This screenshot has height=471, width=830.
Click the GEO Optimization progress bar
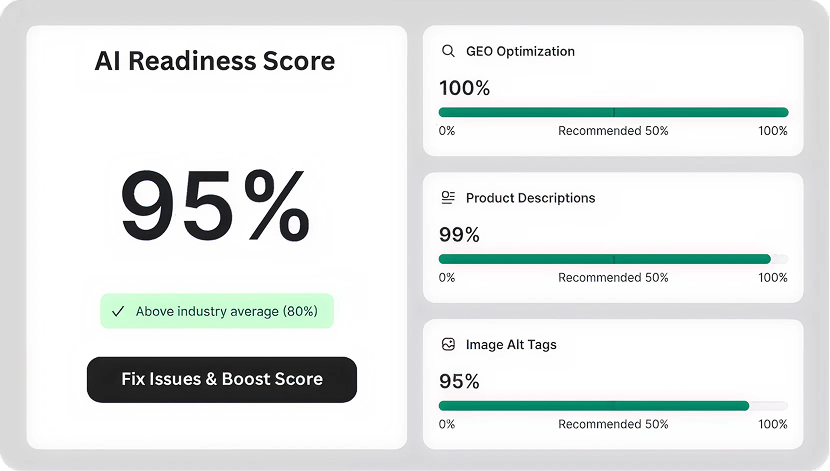tap(613, 112)
